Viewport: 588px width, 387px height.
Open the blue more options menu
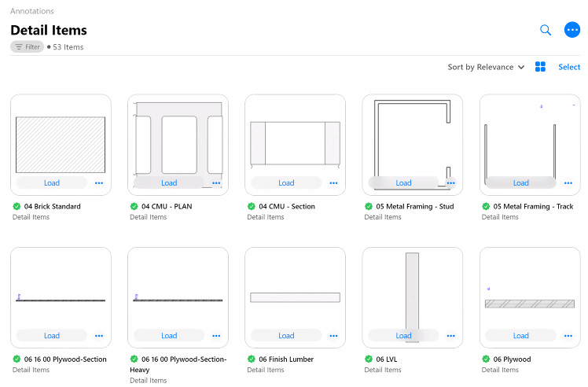pos(571,30)
